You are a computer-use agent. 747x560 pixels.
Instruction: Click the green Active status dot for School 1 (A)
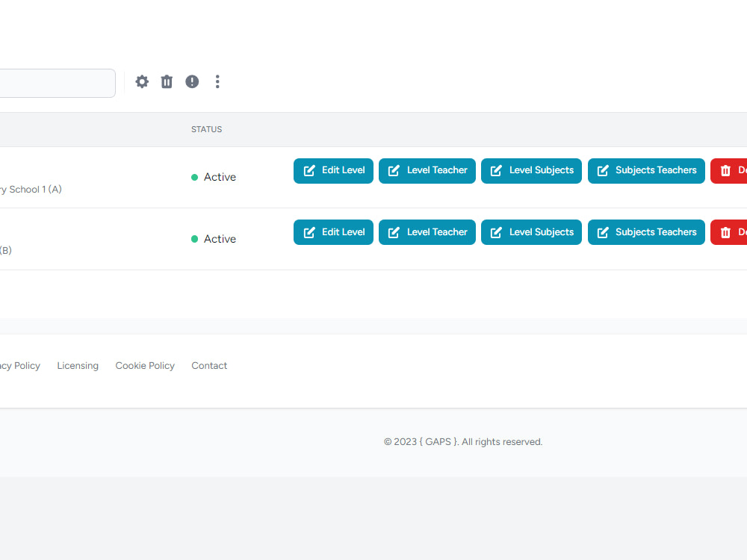[x=193, y=177]
